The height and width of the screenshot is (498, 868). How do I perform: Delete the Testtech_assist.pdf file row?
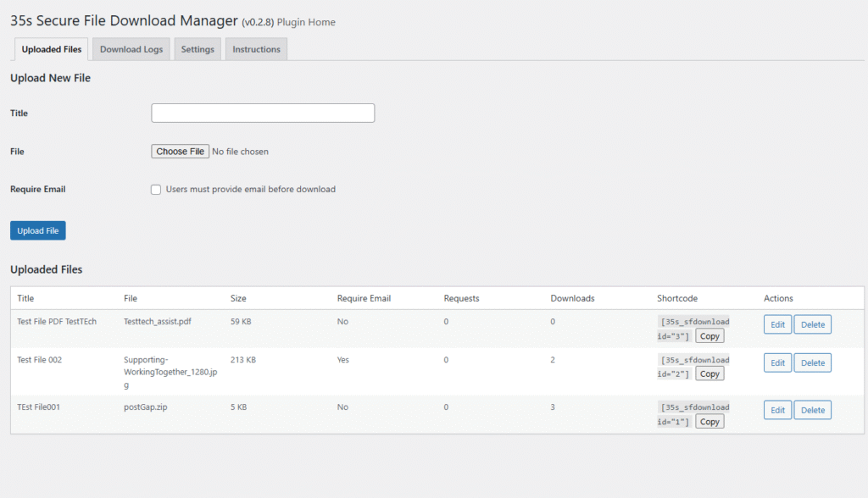[x=812, y=324]
